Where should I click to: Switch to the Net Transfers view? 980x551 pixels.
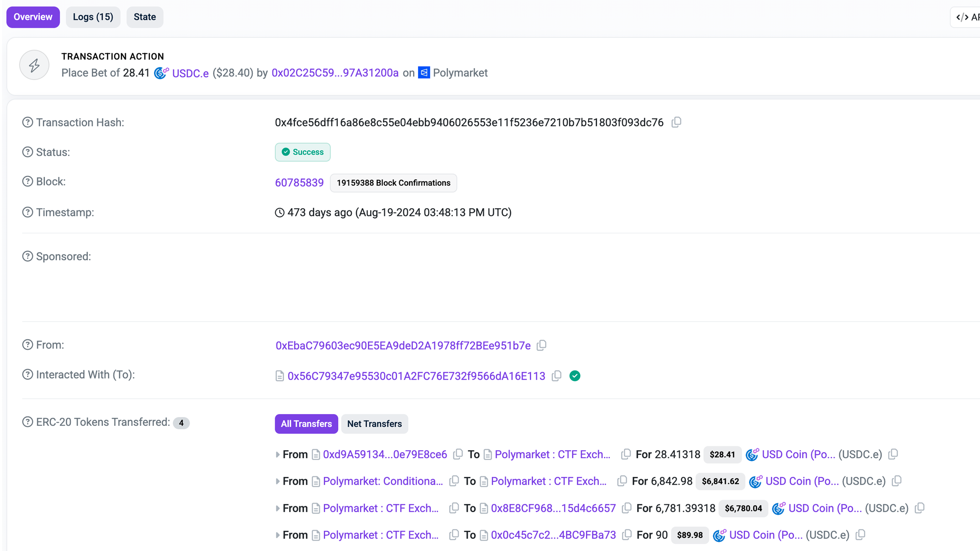pos(374,424)
